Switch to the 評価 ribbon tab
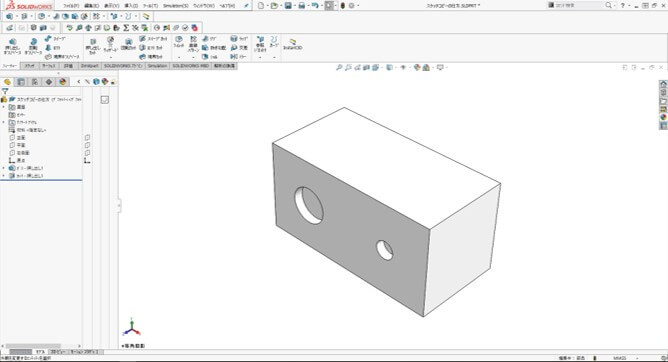This screenshot has height=362, width=668. click(68, 66)
